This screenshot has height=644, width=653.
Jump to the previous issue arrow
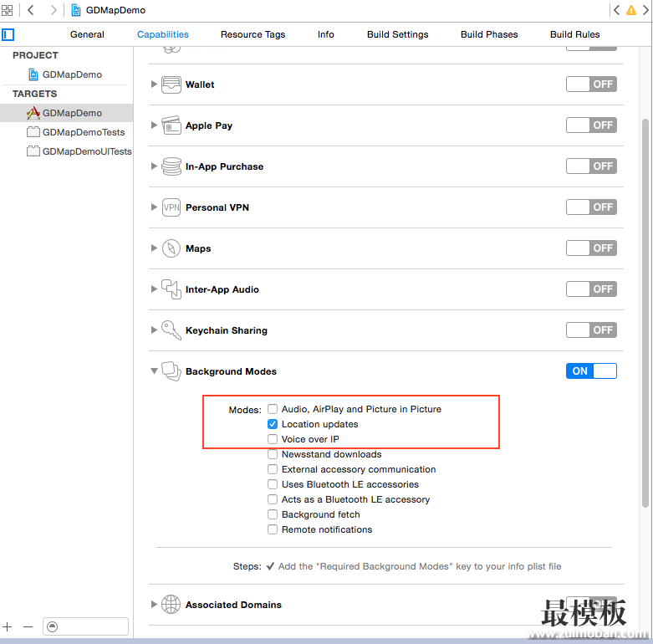click(617, 10)
